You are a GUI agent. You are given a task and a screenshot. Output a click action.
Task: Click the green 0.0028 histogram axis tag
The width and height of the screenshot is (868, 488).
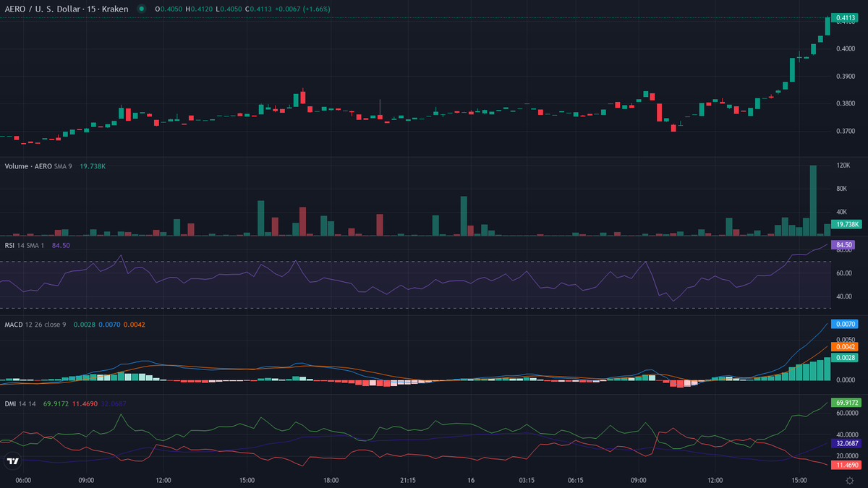845,358
